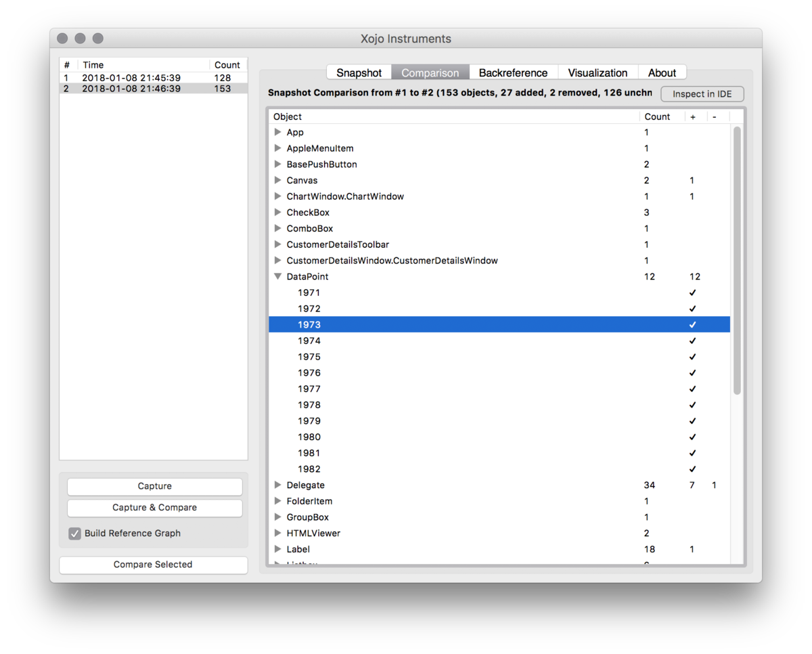The image size is (812, 654).
Task: Click Inspect in IDE button
Action: [702, 94]
